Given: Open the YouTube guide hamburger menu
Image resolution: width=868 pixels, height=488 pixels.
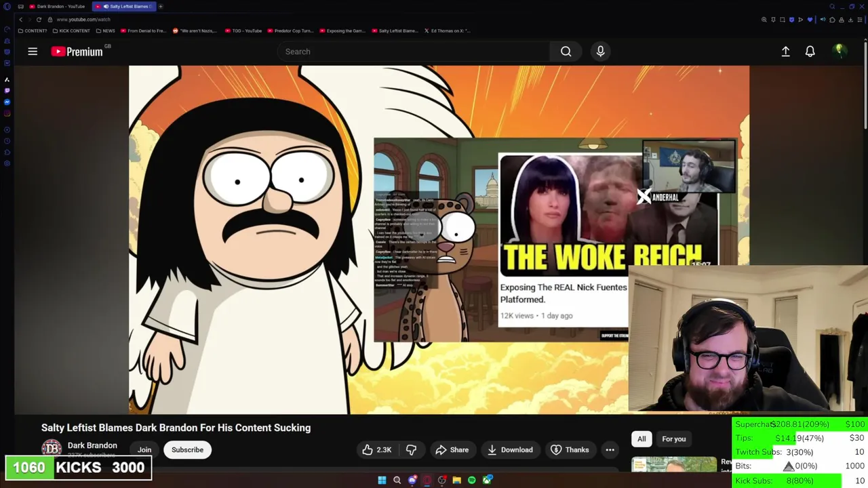Looking at the screenshot, I should (x=32, y=52).
